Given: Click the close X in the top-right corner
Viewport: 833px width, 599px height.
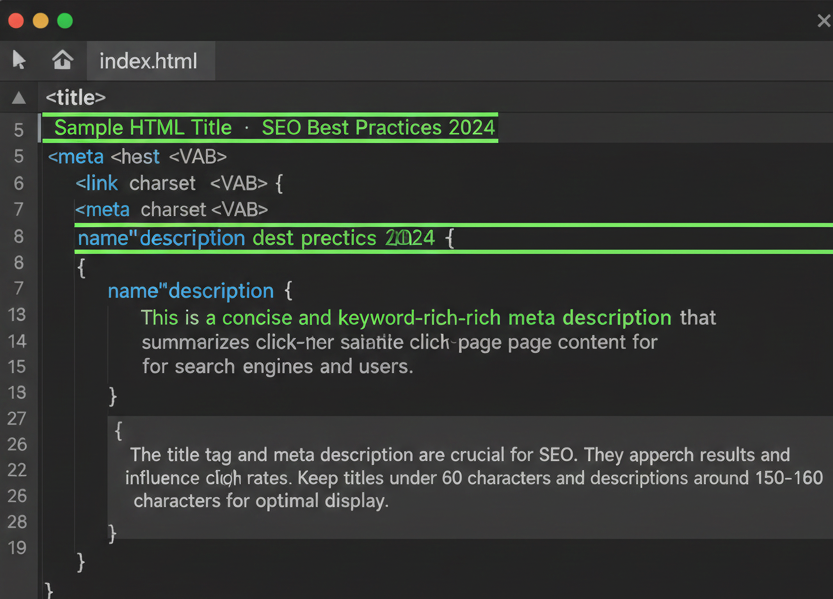Looking at the screenshot, I should [823, 20].
